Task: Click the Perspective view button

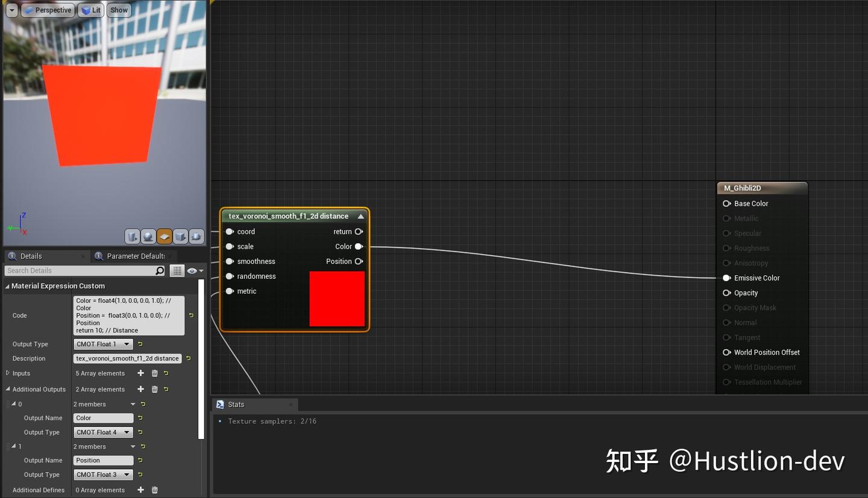Action: 48,10
